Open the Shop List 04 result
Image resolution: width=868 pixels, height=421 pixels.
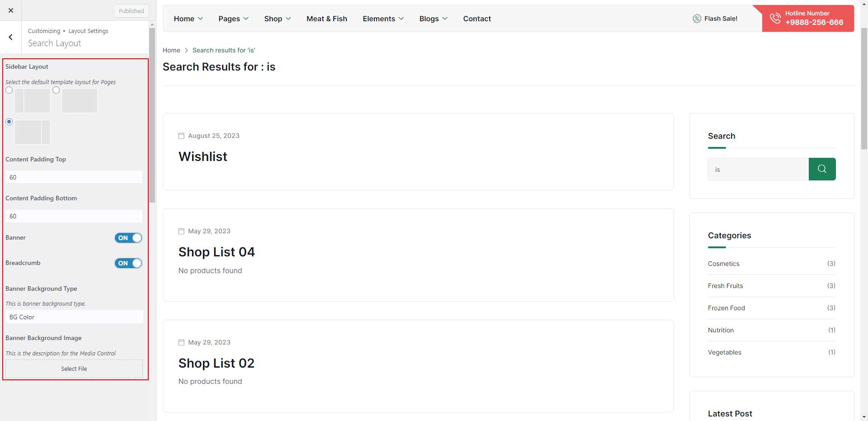[x=217, y=252]
